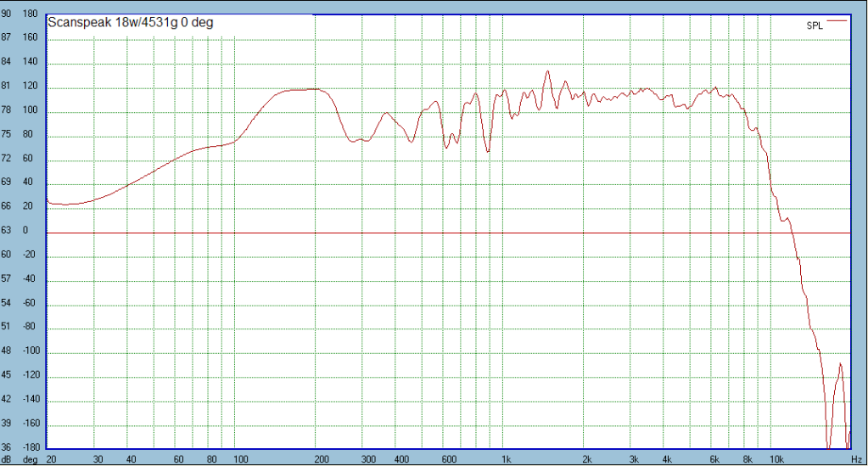Select the 42 dB axis label
868x466 pixels.
coord(6,399)
